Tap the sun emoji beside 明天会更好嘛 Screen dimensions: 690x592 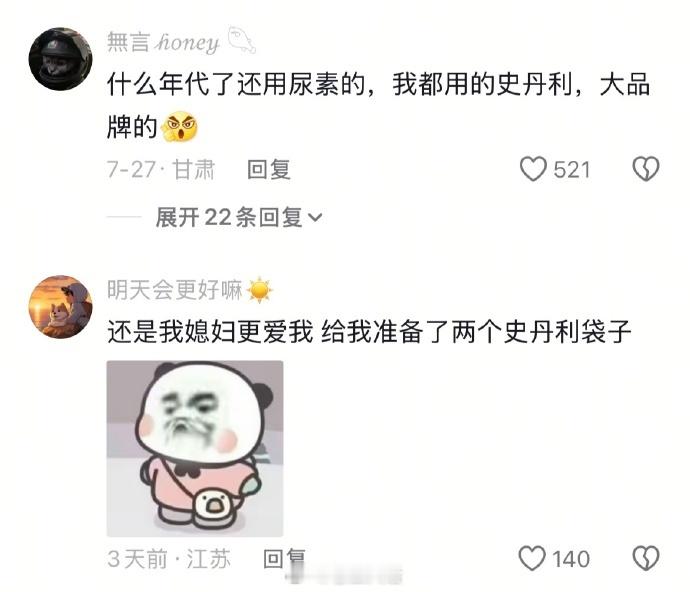(x=260, y=290)
